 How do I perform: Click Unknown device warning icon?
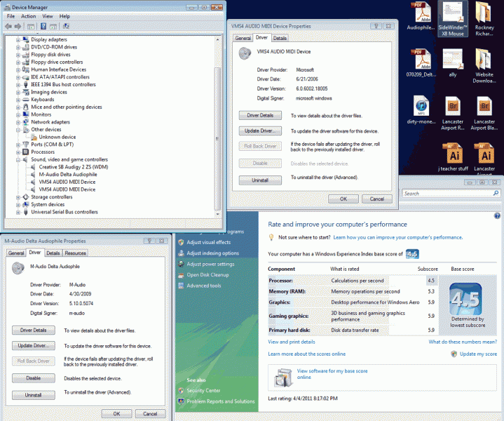tap(34, 137)
